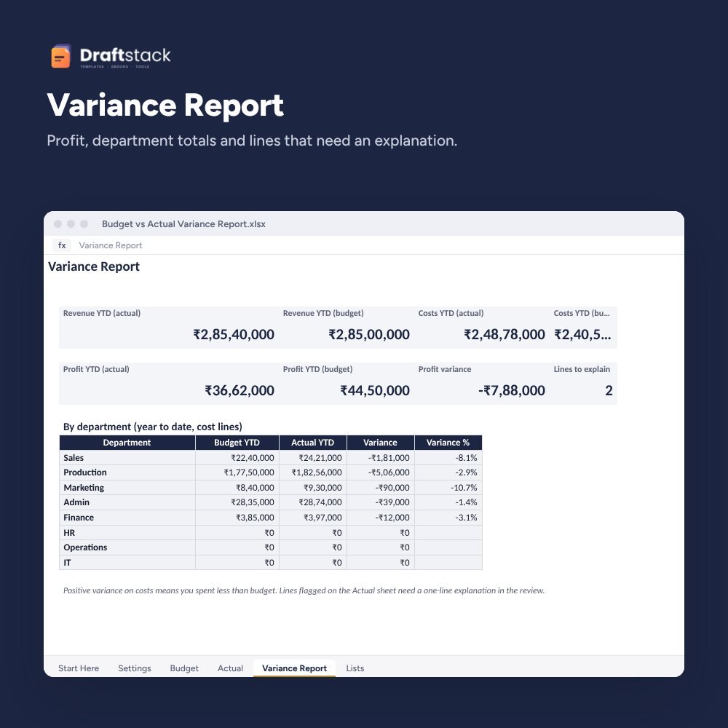Click the By department section heading
The height and width of the screenshot is (728, 728).
(x=153, y=427)
